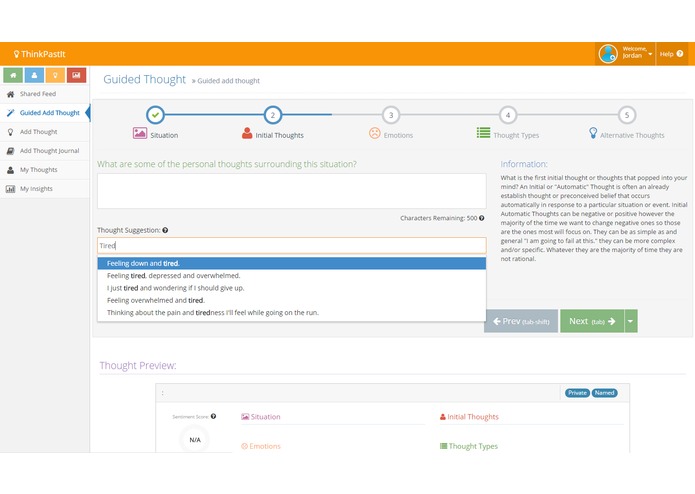Click the Emotions sad face icon

coord(375,133)
